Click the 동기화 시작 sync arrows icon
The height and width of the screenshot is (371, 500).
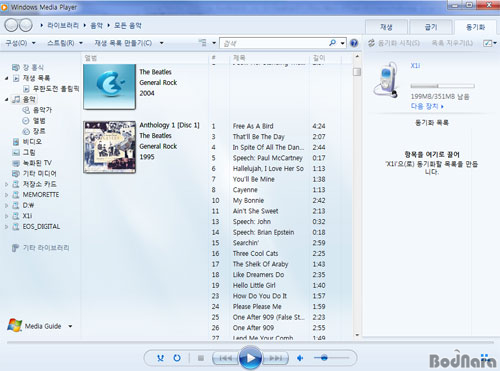pos(371,43)
